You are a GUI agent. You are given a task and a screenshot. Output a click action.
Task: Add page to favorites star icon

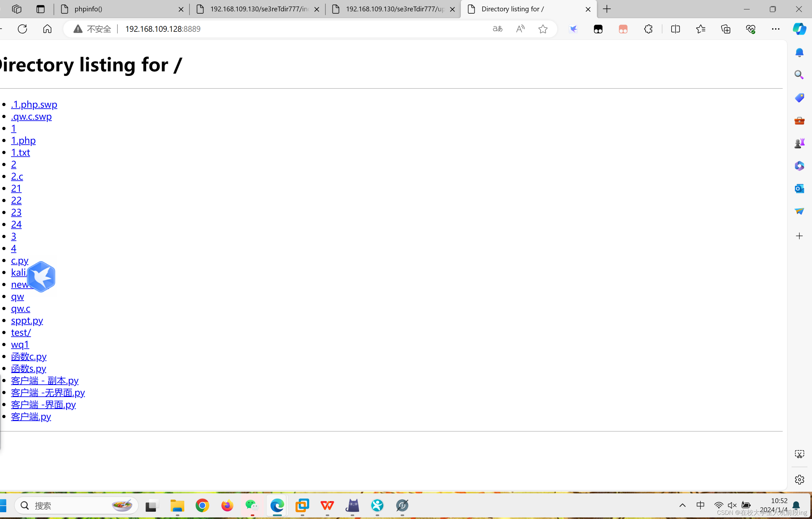[542, 29]
